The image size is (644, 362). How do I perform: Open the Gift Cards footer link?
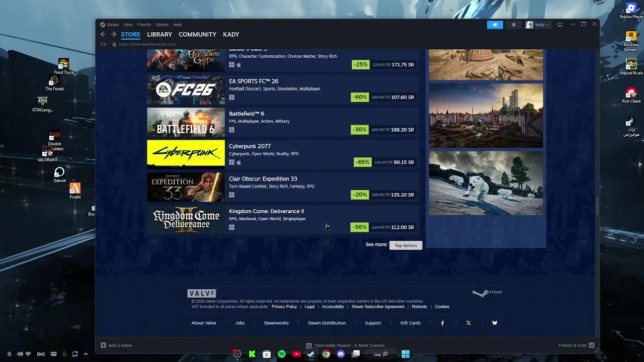pyautogui.click(x=411, y=323)
